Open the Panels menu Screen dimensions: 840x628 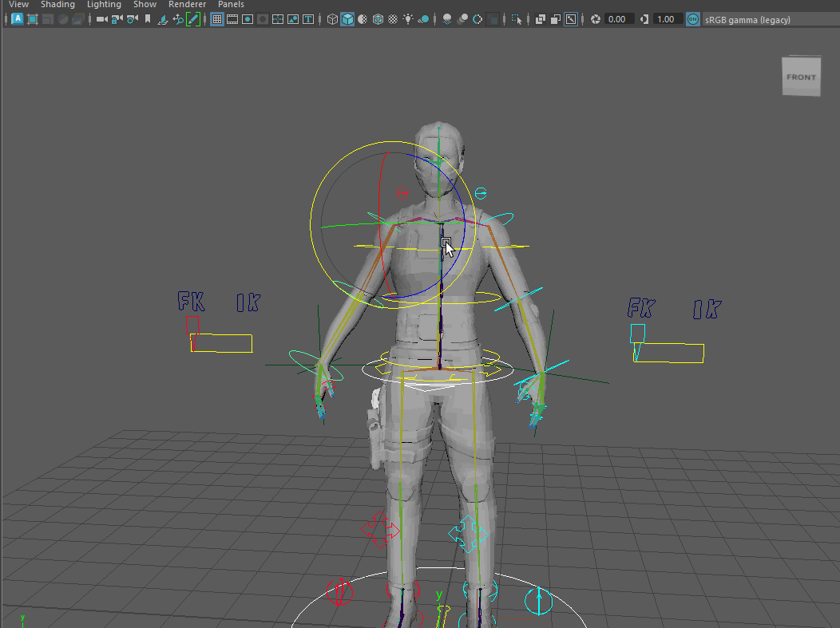(231, 5)
